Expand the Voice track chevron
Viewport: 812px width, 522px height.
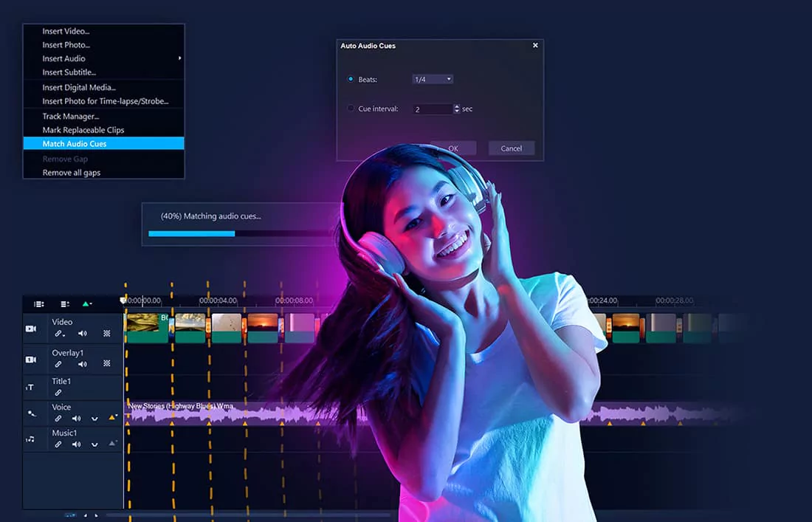point(94,418)
